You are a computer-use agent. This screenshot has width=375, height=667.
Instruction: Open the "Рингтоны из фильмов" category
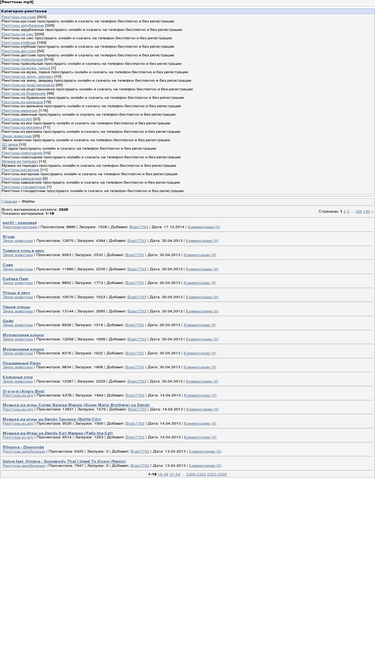tap(22, 102)
